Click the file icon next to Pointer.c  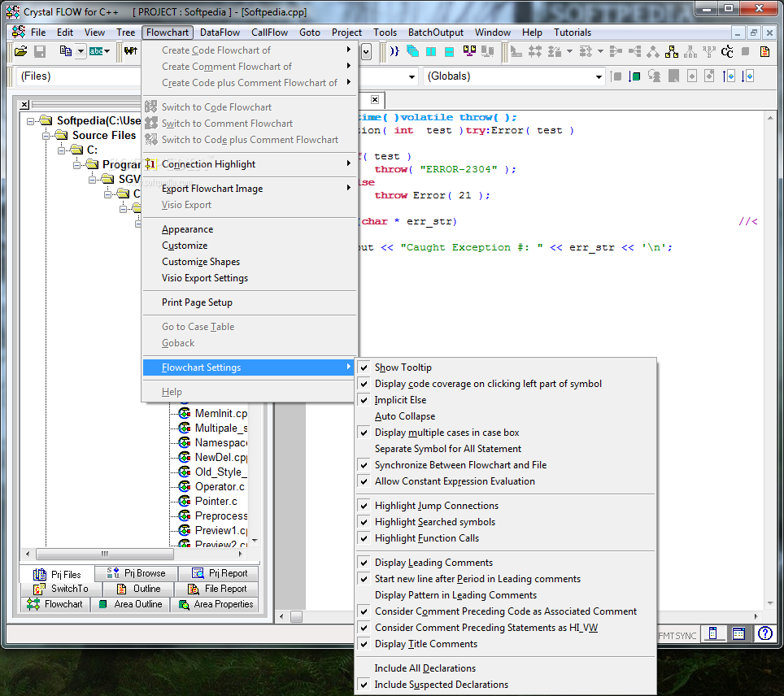coord(185,501)
